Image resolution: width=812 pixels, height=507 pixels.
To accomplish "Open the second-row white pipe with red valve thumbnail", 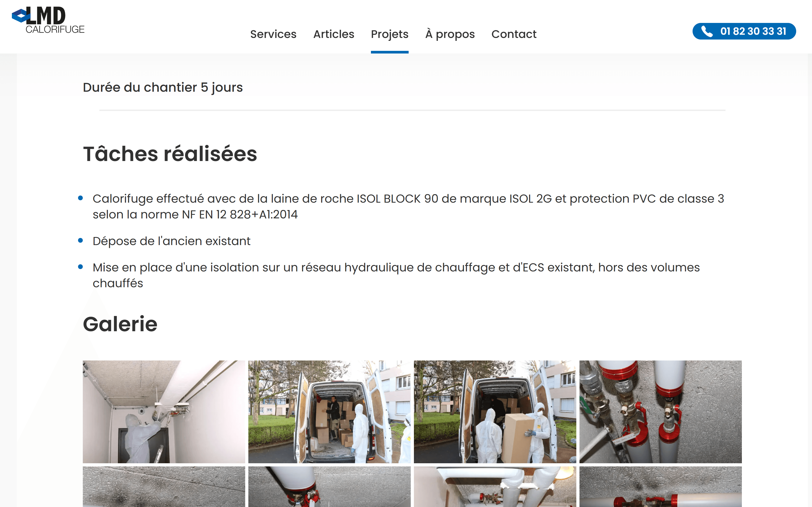I will point(329,486).
